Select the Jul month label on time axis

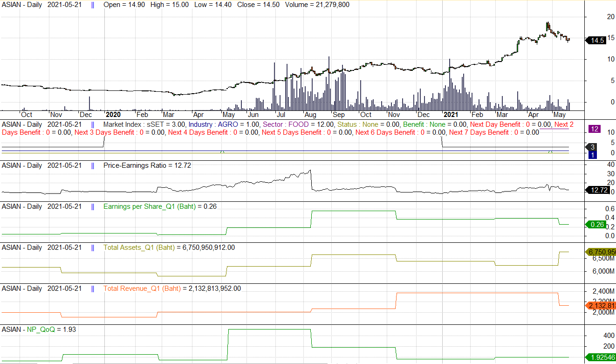click(x=281, y=115)
